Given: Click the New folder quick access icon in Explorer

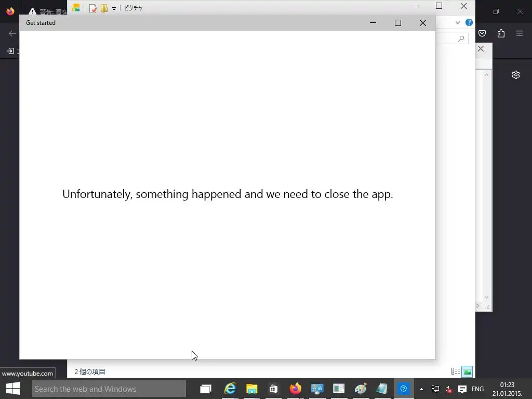Looking at the screenshot, I should click(x=104, y=8).
